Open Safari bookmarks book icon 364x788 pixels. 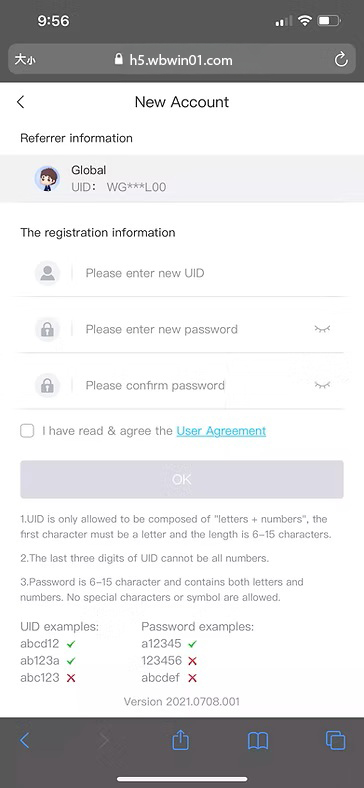click(x=258, y=741)
